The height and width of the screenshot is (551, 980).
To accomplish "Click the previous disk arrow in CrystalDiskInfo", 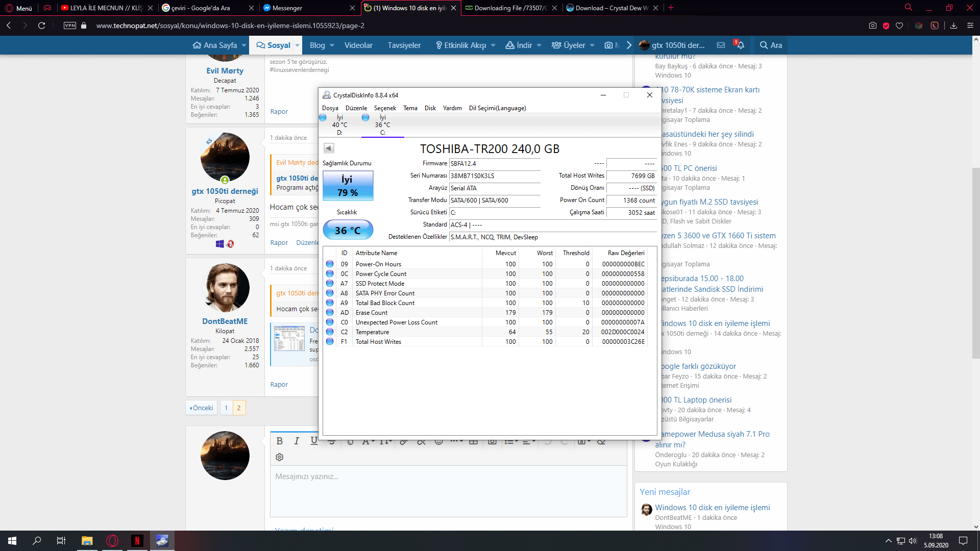I will tap(329, 148).
